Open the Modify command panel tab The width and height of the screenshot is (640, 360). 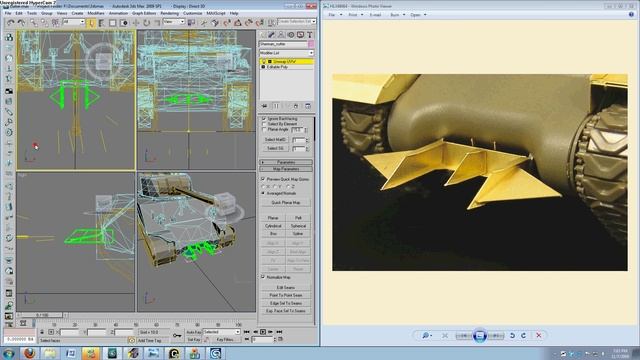[271, 35]
